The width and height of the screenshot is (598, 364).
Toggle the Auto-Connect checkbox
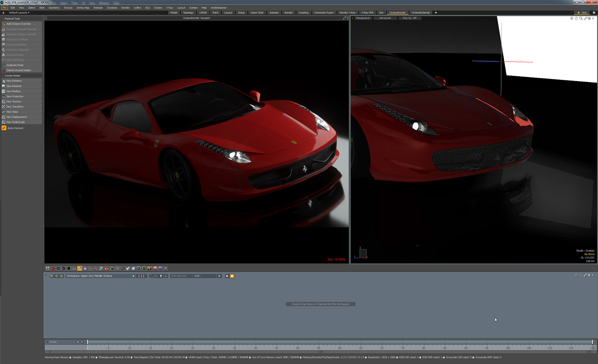tap(4, 128)
